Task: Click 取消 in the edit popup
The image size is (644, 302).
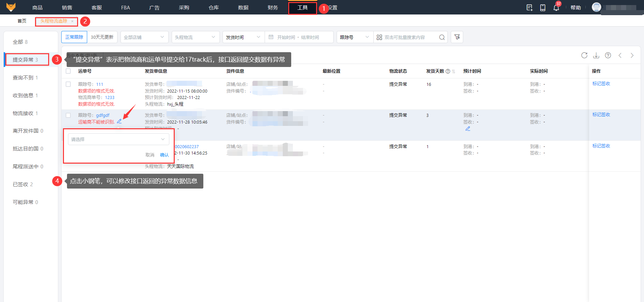Action: click(x=150, y=155)
